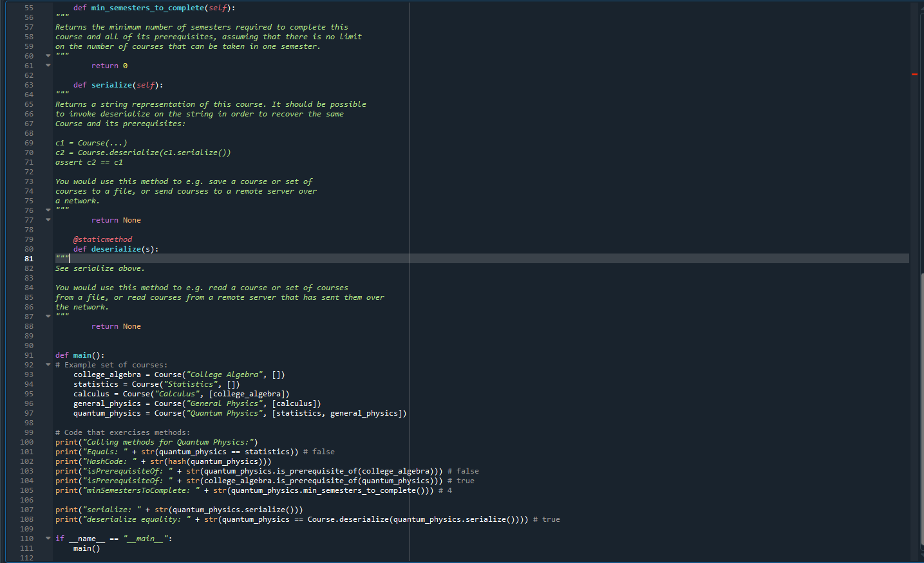The height and width of the screenshot is (563, 924).
Task: Click 'a network.' text on line 75
Action: click(77, 201)
